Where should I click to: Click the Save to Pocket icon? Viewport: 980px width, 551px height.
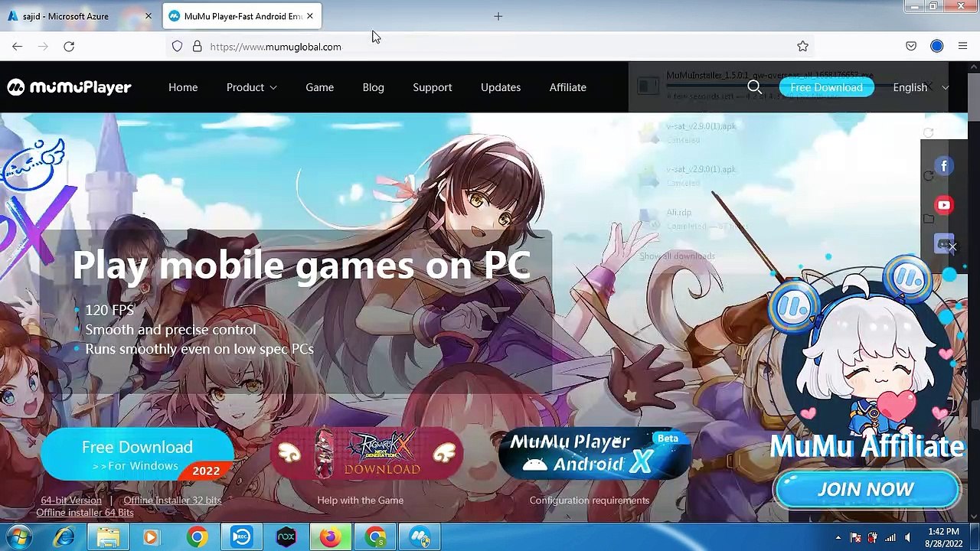coord(911,47)
